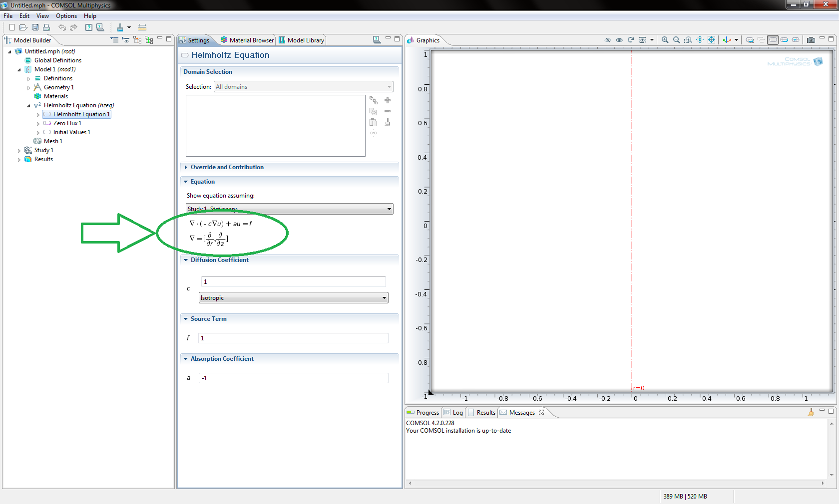
Task: Select the Mesh 1 node in Model Builder
Action: pos(53,141)
